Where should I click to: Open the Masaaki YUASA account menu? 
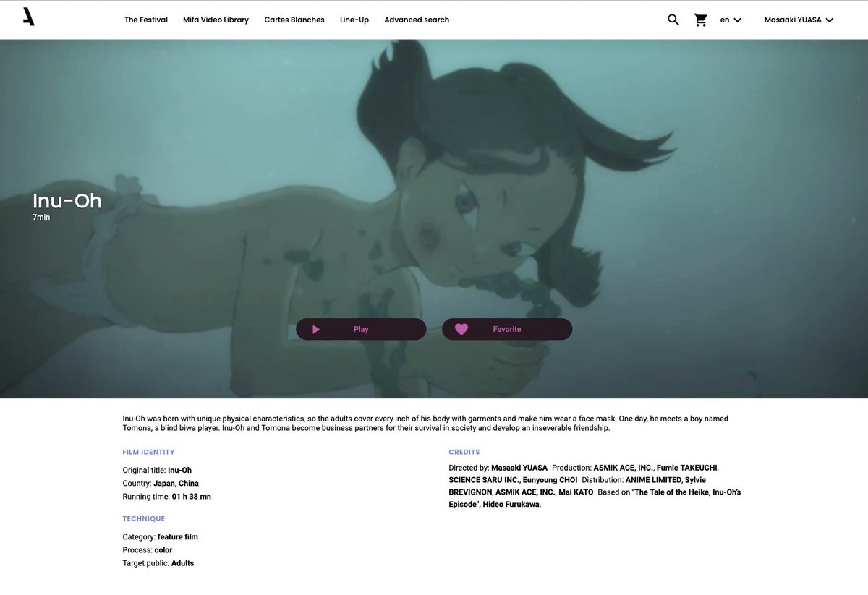[799, 20]
